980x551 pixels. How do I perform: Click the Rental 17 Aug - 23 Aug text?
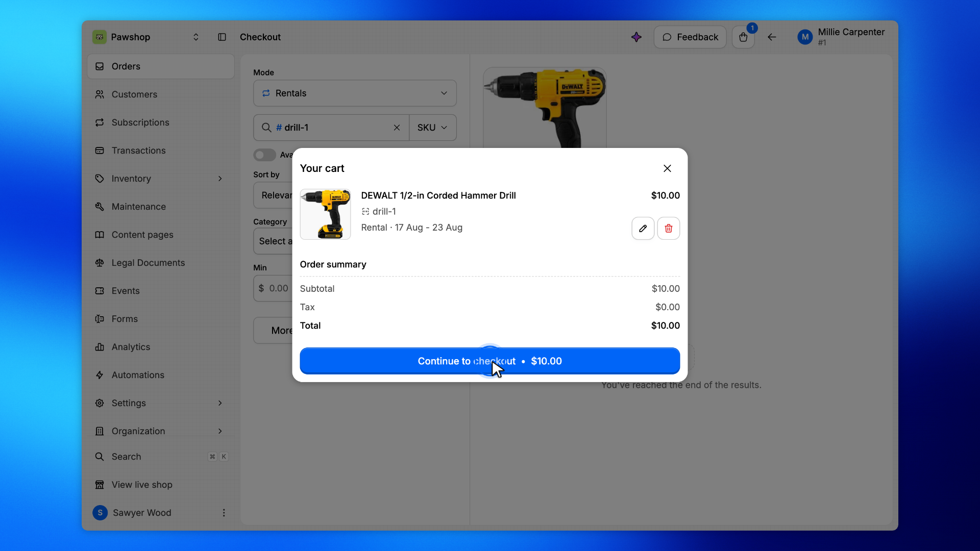(x=412, y=228)
